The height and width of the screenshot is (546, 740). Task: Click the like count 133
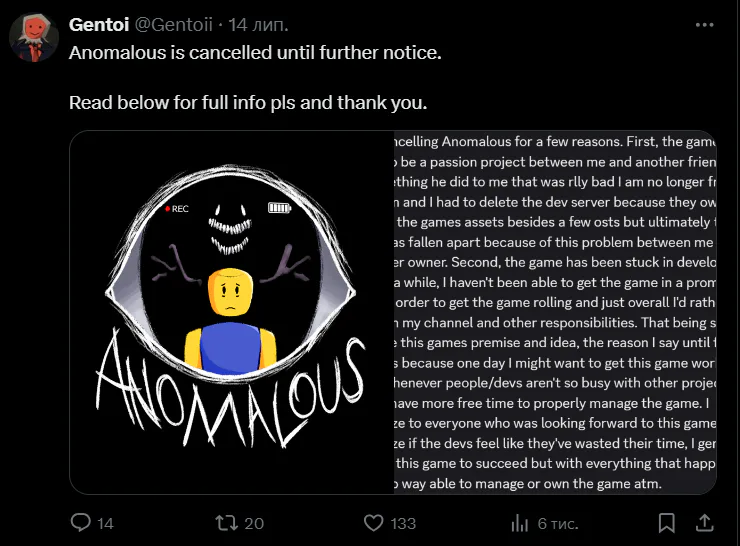coord(403,523)
